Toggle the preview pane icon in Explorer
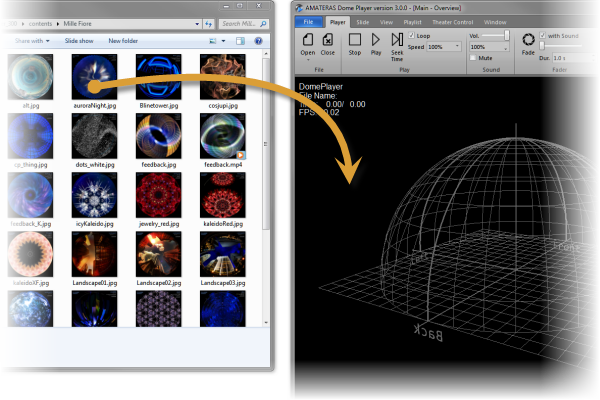 [x=240, y=41]
